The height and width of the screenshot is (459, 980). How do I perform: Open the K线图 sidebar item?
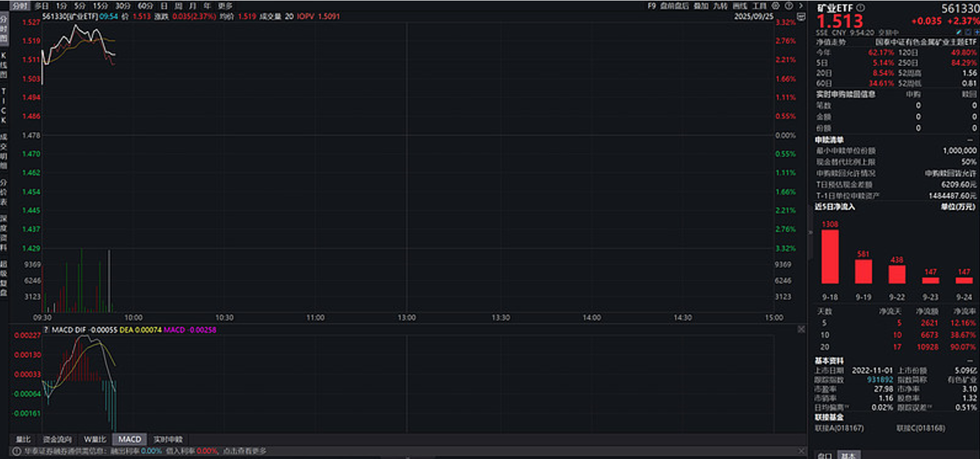4,64
